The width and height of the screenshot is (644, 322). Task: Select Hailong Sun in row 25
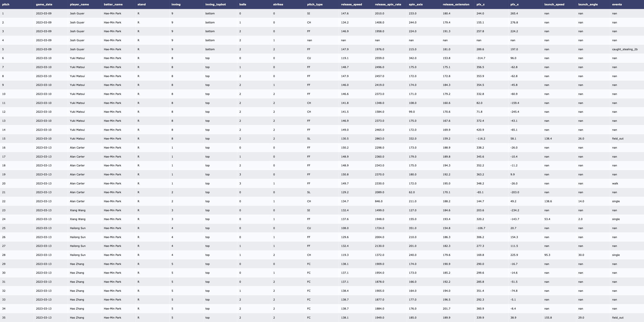[77, 228]
